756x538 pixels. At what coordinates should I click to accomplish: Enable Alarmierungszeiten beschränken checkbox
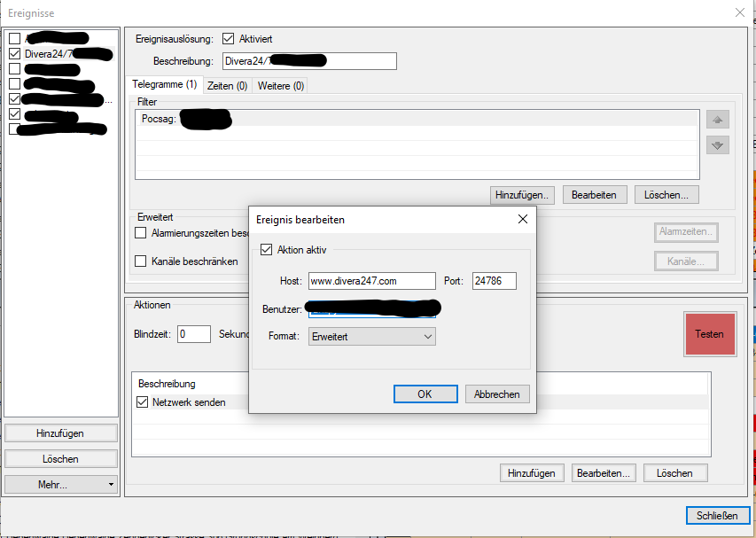tap(140, 233)
